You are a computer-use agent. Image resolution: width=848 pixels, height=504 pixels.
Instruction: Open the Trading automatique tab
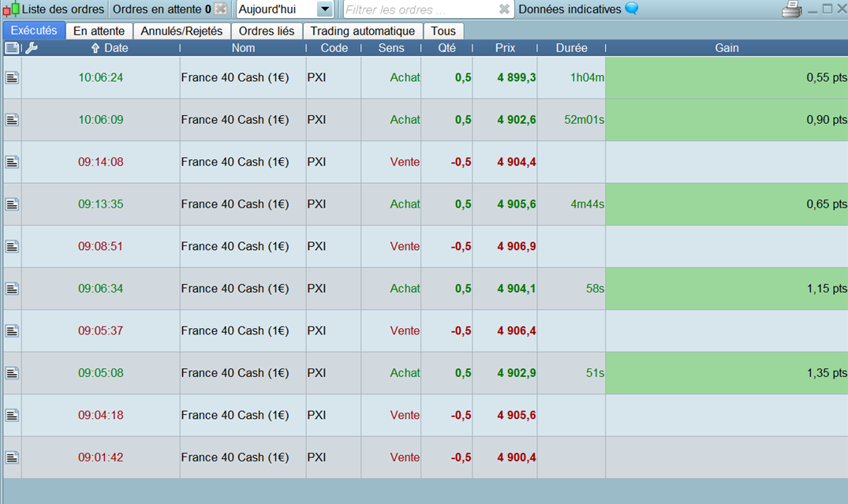coord(362,31)
